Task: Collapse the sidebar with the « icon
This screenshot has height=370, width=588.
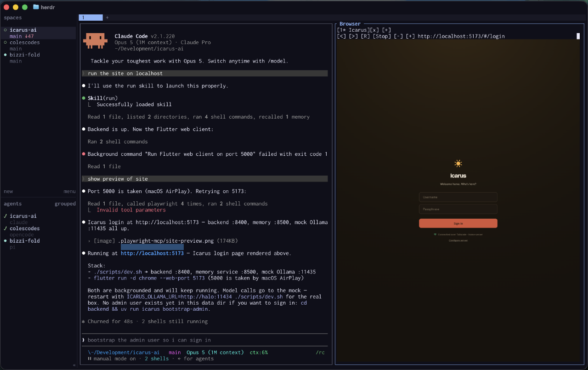Action: (x=74, y=365)
